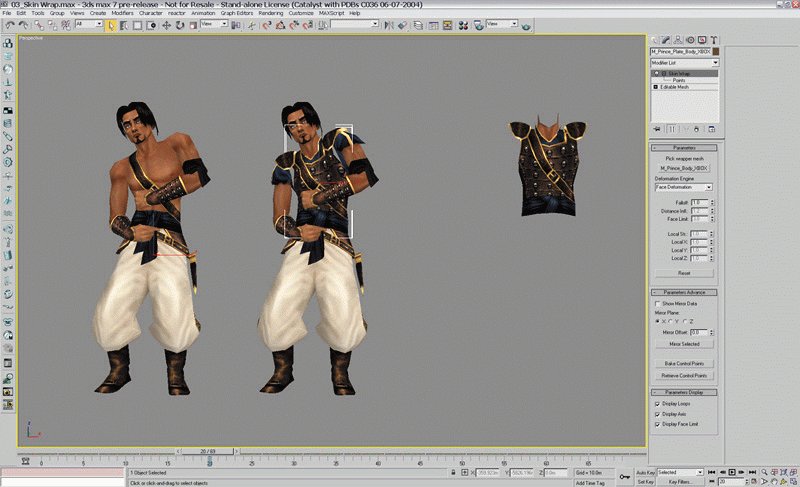Click the Mirror Selected button
Screen dimensions: 800x487
pos(684,344)
